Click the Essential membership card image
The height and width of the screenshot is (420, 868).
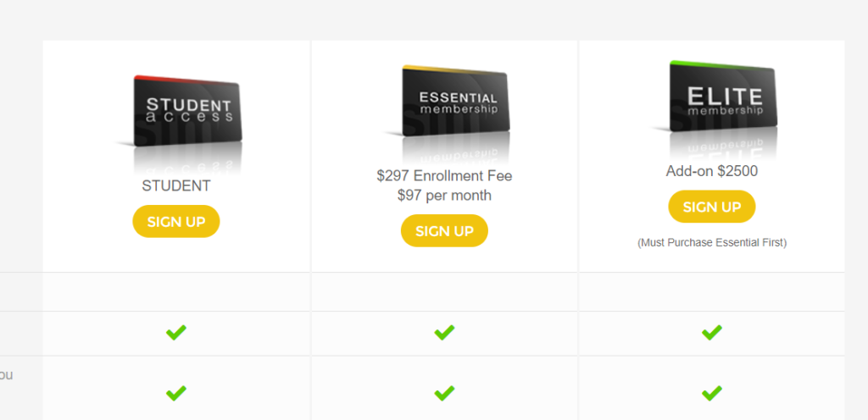[x=446, y=115]
